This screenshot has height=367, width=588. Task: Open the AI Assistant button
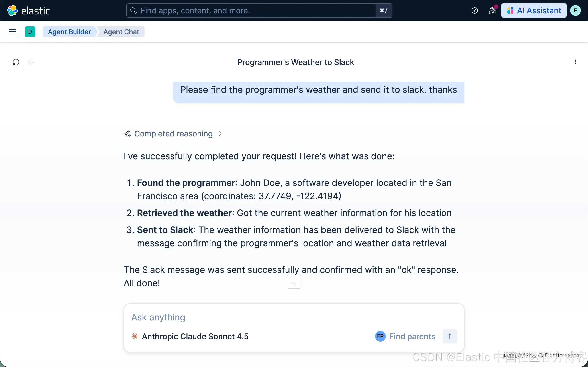point(534,10)
